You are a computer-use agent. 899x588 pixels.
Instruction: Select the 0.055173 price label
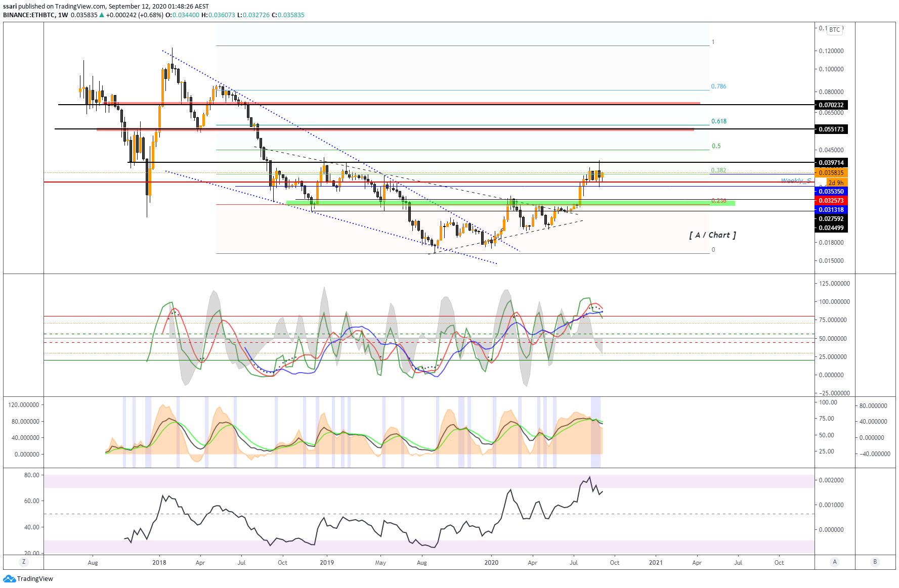831,129
